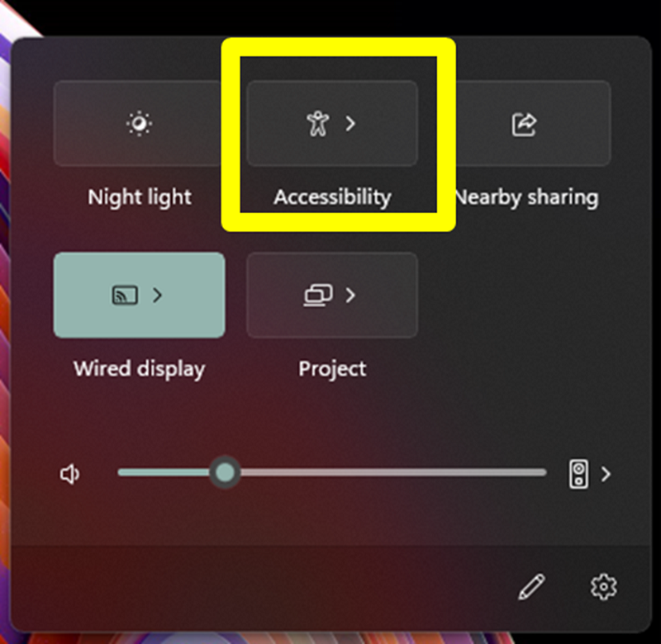661x644 pixels.
Task: Expand the Project chevron arrow
Action: 350,295
